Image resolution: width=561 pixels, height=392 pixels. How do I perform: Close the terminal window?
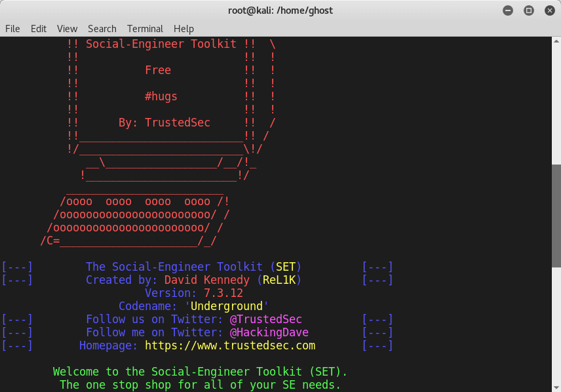point(550,10)
